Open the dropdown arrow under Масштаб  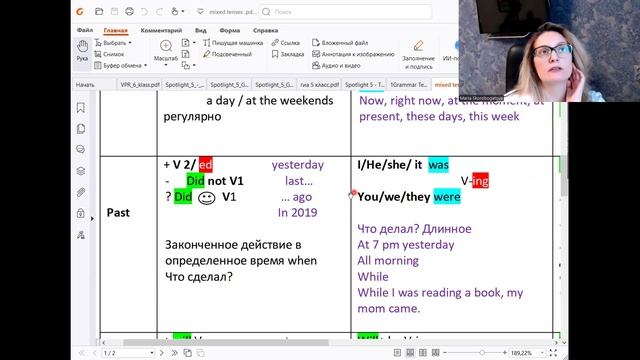click(166, 65)
